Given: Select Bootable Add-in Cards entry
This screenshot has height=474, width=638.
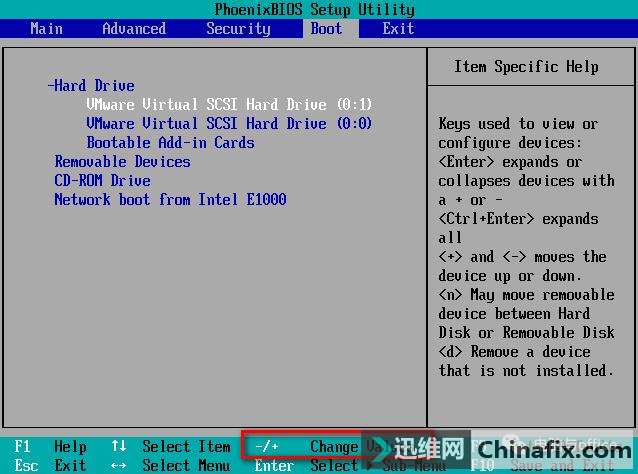Looking at the screenshot, I should (170, 142).
